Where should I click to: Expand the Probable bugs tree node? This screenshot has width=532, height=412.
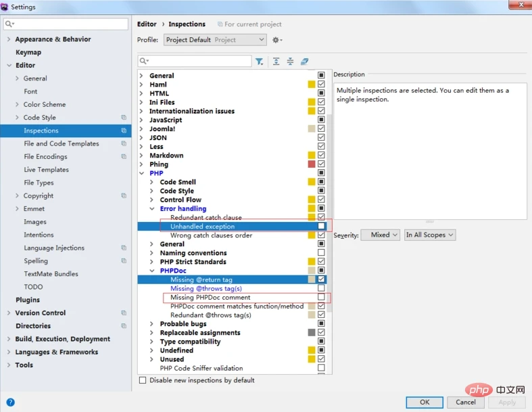point(152,324)
